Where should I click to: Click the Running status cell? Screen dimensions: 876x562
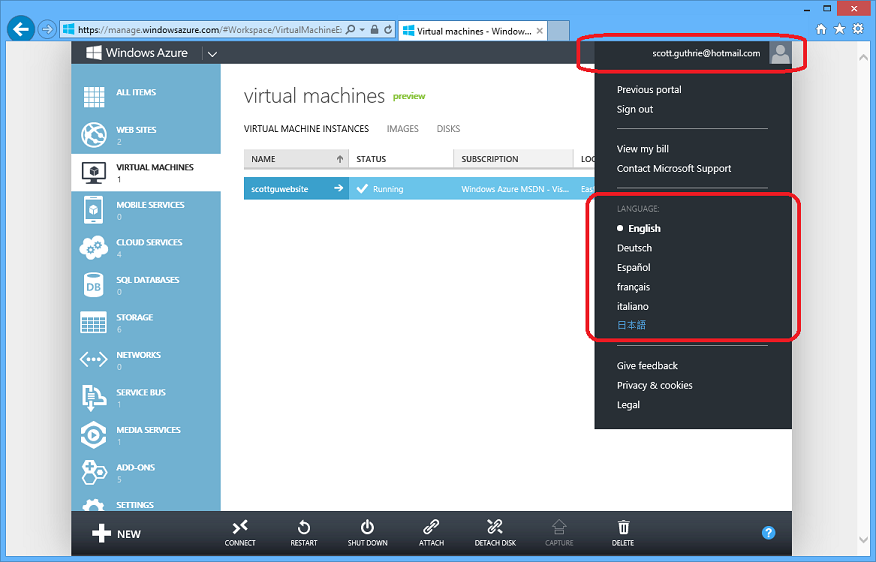[x=401, y=189]
